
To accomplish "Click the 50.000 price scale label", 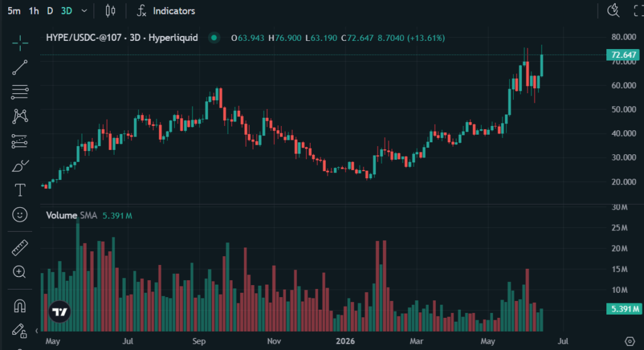I will pyautogui.click(x=623, y=110).
